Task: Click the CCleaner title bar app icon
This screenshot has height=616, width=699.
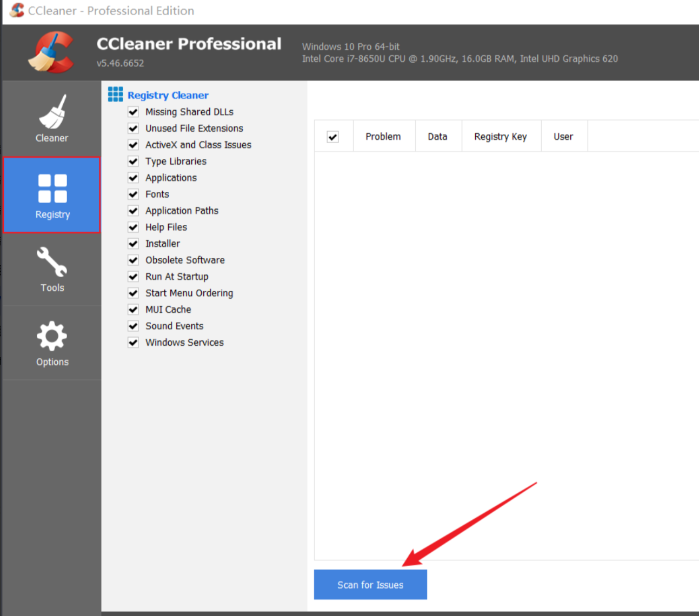Action: [17, 10]
